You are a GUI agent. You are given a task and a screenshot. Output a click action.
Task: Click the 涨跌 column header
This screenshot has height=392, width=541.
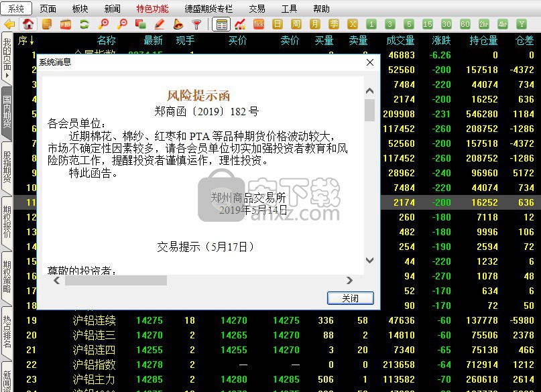click(x=441, y=41)
